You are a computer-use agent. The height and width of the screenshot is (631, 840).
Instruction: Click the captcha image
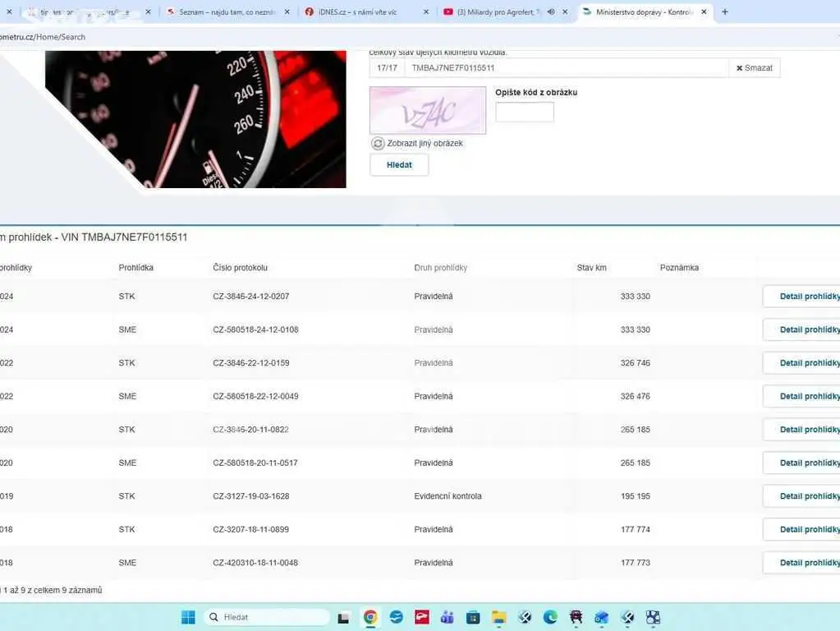click(428, 110)
